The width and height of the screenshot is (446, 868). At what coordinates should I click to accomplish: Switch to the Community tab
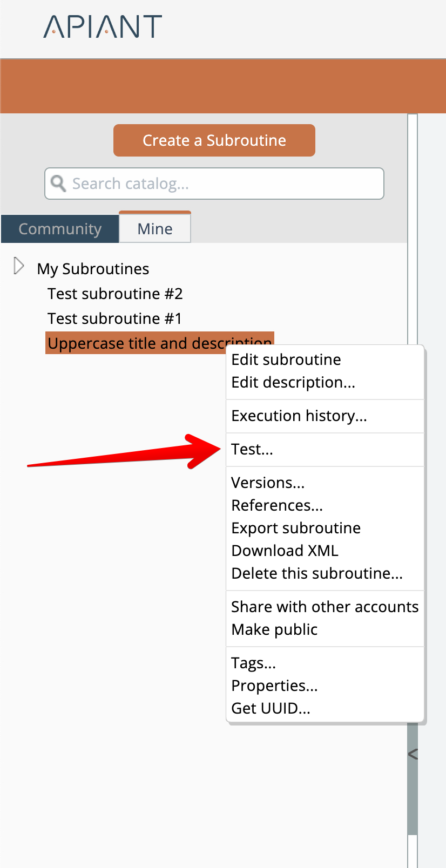tap(60, 229)
